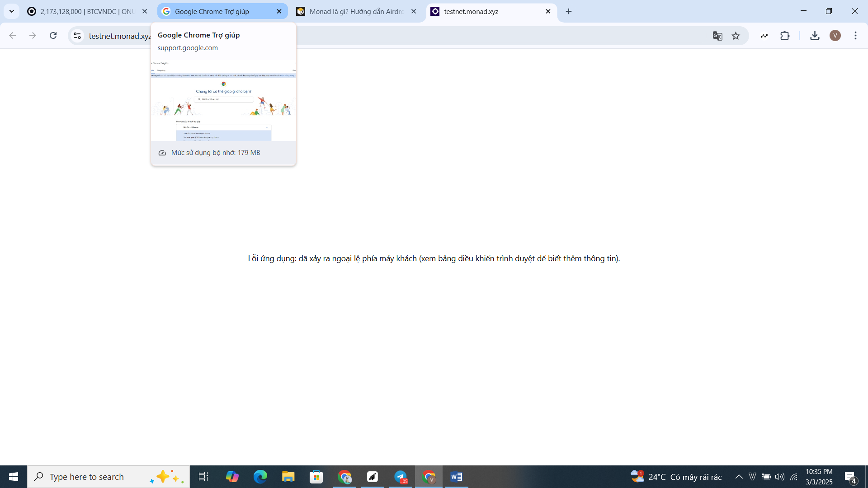Click the pinned extension icon left of Extensions
The height and width of the screenshot is (488, 868).
tap(764, 36)
